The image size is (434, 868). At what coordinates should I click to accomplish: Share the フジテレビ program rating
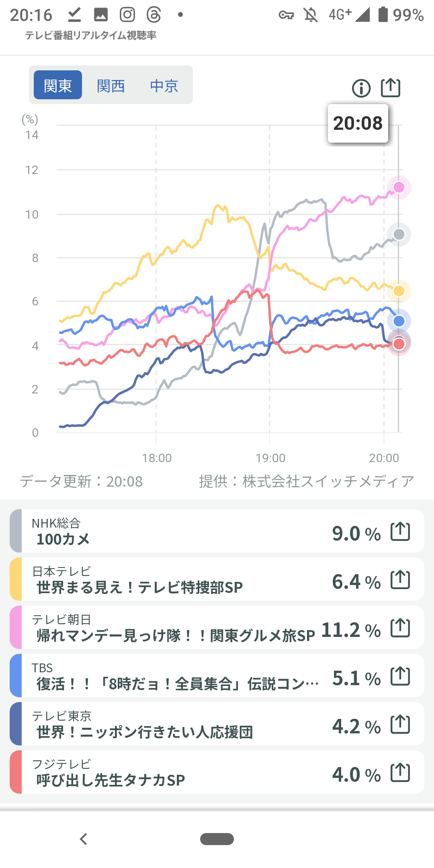click(x=400, y=773)
